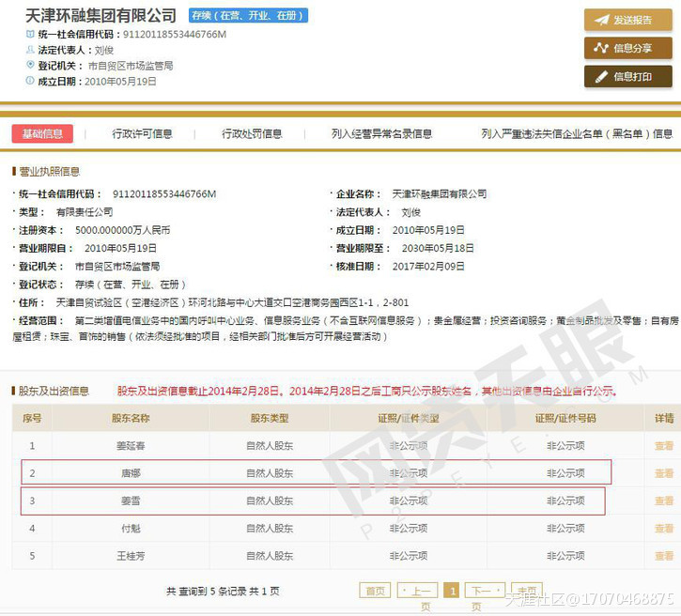Click the 首页 pagination button
This screenshot has height=616, width=681.
point(375,591)
